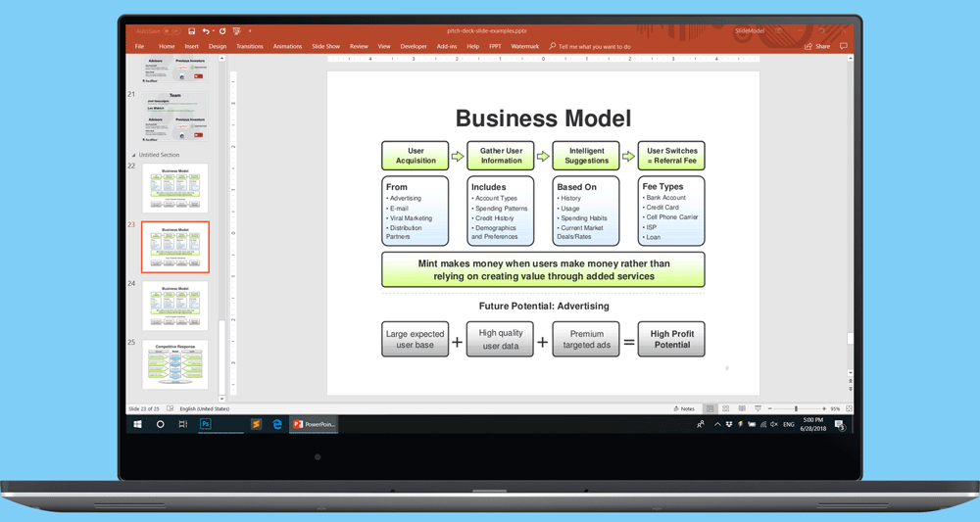Switch to the Home ribbon tab
This screenshot has height=522, width=980.
(x=167, y=46)
